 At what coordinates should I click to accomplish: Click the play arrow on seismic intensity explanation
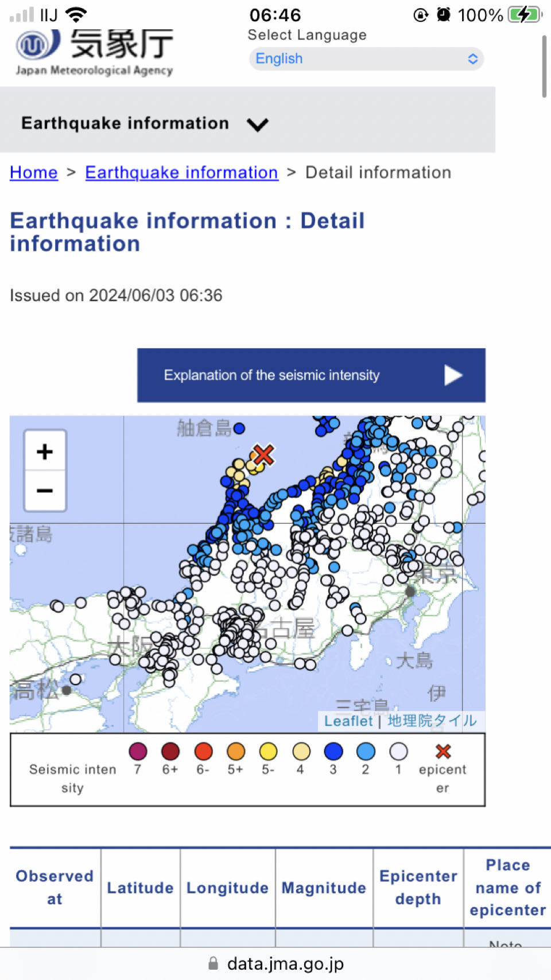[453, 375]
